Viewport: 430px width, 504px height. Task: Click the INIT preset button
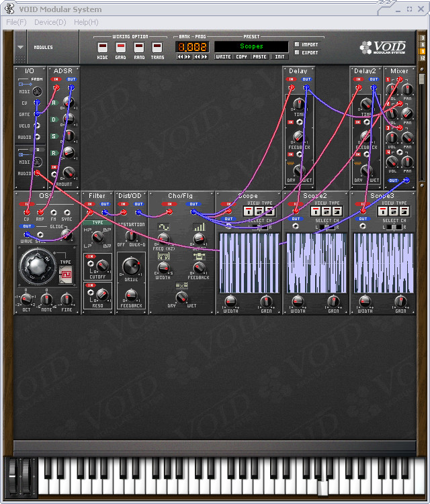click(x=279, y=56)
